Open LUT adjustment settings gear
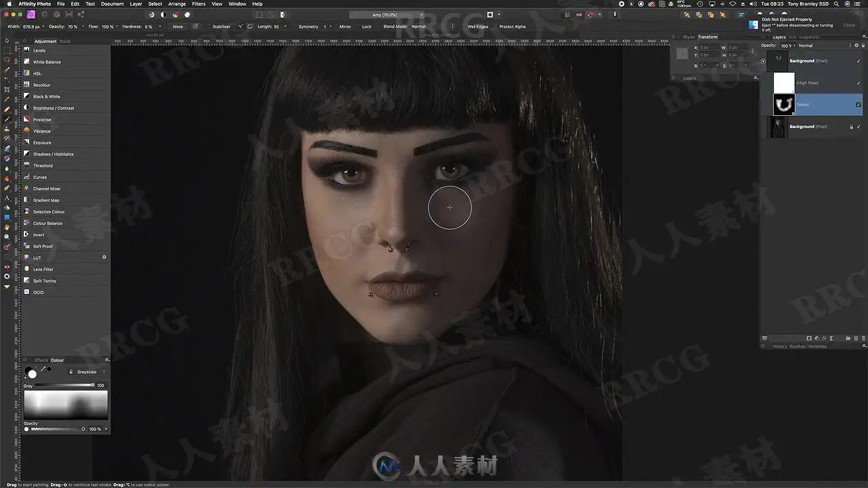Image resolution: width=868 pixels, height=488 pixels. coord(104,257)
